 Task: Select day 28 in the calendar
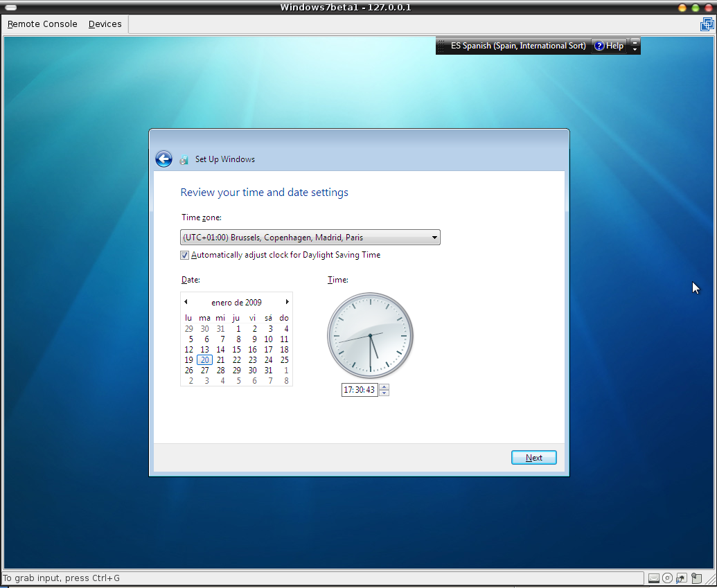(x=220, y=371)
